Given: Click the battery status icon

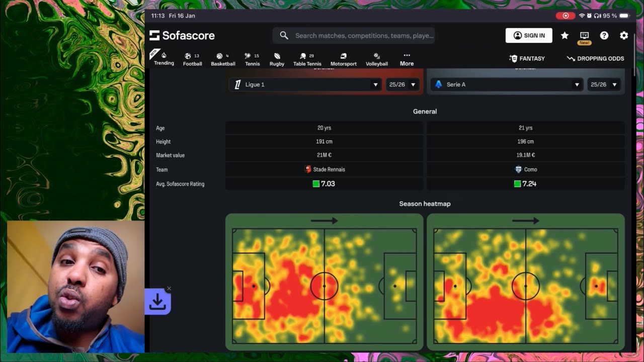Looking at the screenshot, I should tap(624, 16).
